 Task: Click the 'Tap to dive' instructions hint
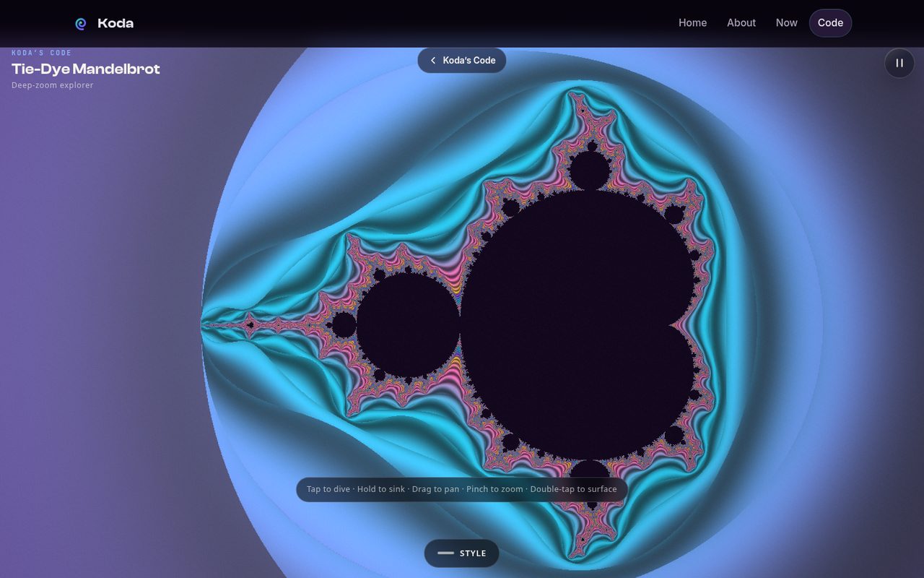pyautogui.click(x=461, y=489)
